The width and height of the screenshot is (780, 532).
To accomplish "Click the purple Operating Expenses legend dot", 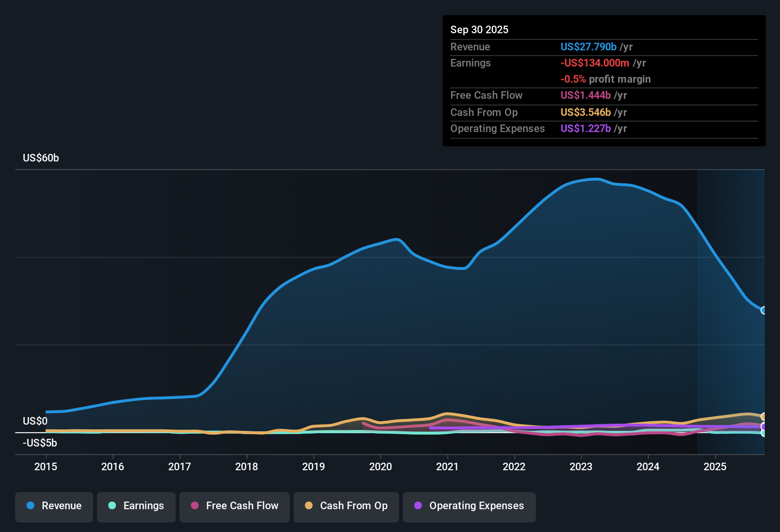I will 417,506.
